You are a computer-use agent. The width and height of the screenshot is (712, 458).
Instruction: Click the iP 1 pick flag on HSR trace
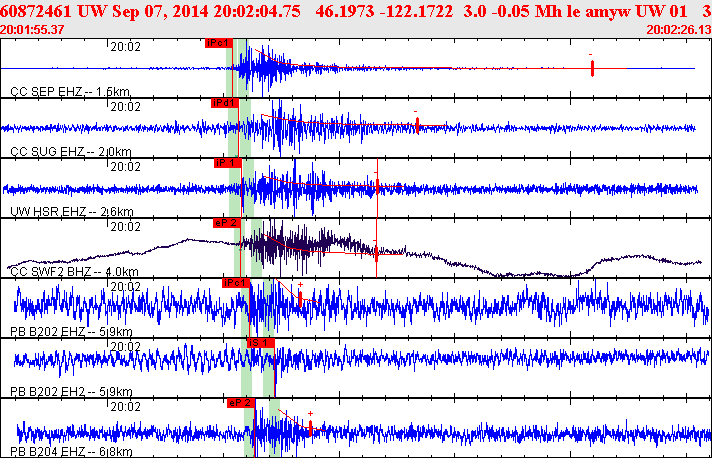click(228, 162)
